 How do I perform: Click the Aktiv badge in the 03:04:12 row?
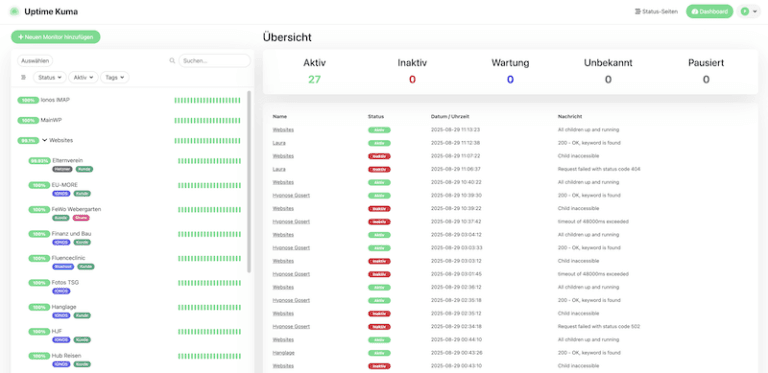point(379,235)
